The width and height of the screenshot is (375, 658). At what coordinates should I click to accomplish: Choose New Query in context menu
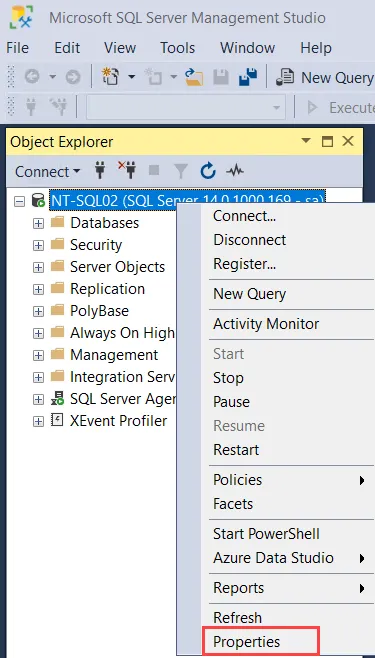coord(250,294)
